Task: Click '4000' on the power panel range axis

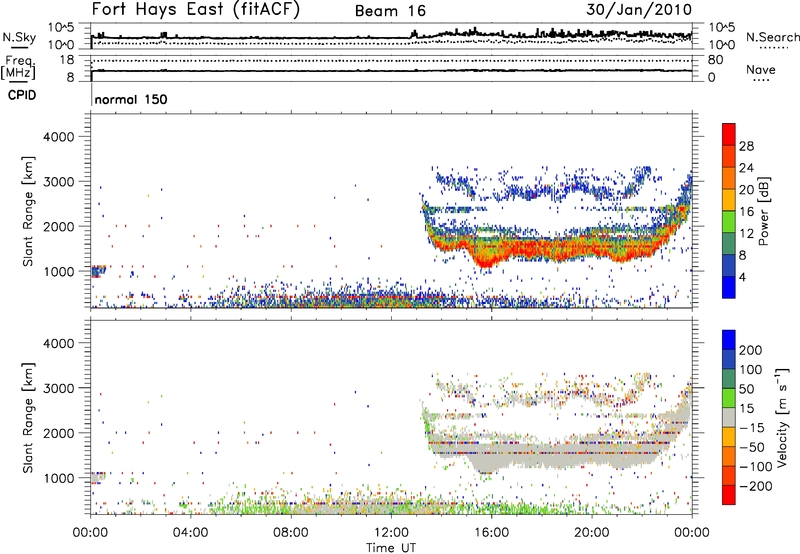Action: click(x=59, y=137)
